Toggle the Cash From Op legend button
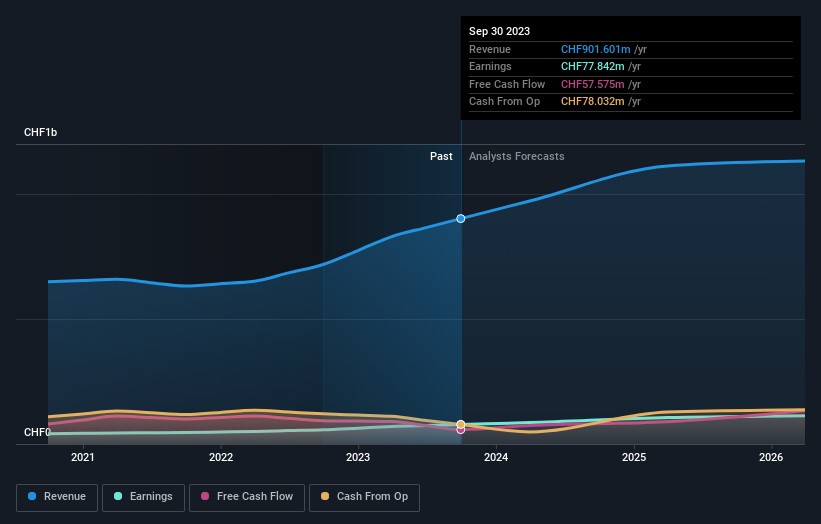This screenshot has height=524, width=821. (x=364, y=497)
